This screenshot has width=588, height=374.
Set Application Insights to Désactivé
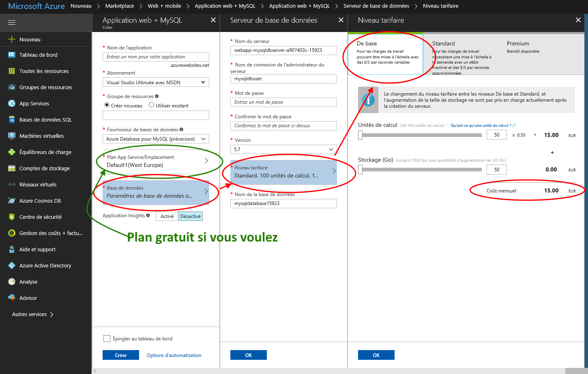coord(190,216)
